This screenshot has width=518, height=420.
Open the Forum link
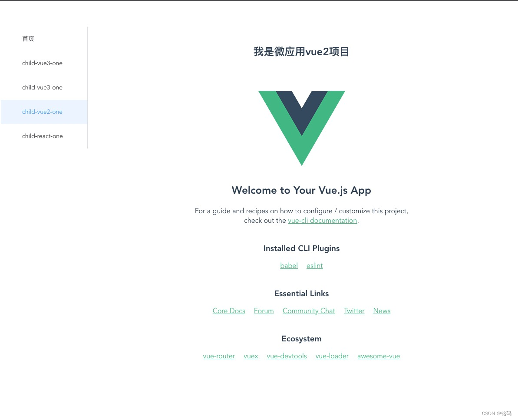tap(264, 311)
